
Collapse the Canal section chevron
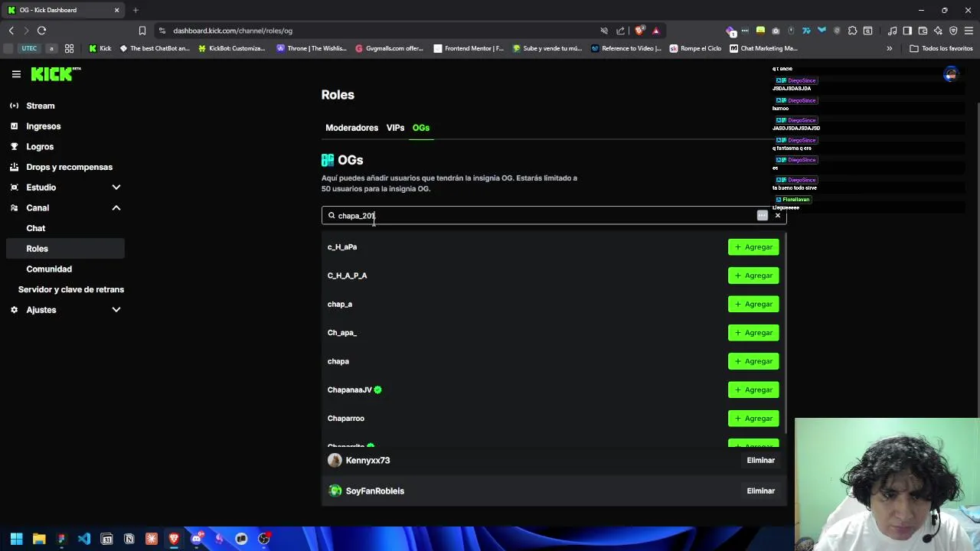[116, 208]
